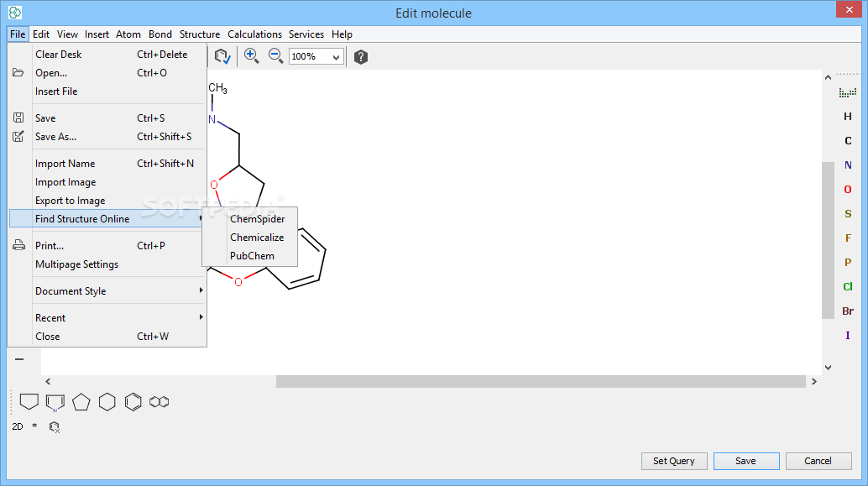Open the Edit menu
Viewport: 868px width, 486px height.
pos(41,34)
